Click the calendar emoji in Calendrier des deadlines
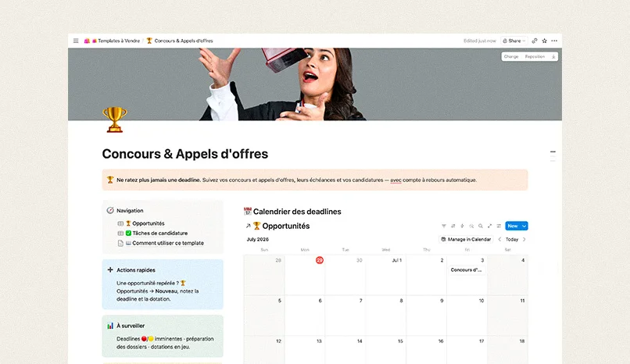630x364 pixels. [x=248, y=212]
